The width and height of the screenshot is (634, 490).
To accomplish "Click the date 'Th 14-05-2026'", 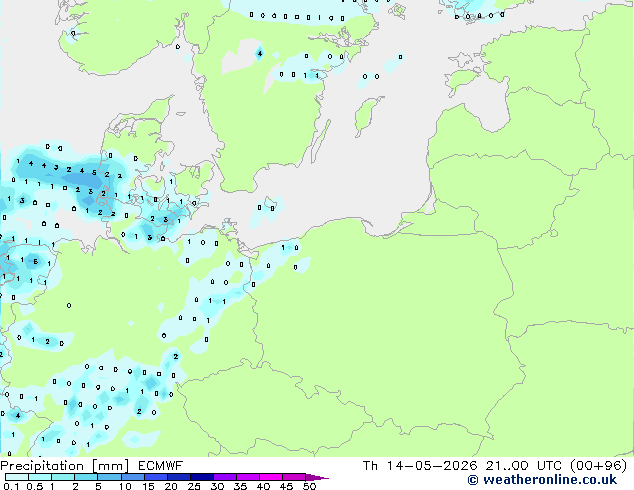I will (x=420, y=466).
